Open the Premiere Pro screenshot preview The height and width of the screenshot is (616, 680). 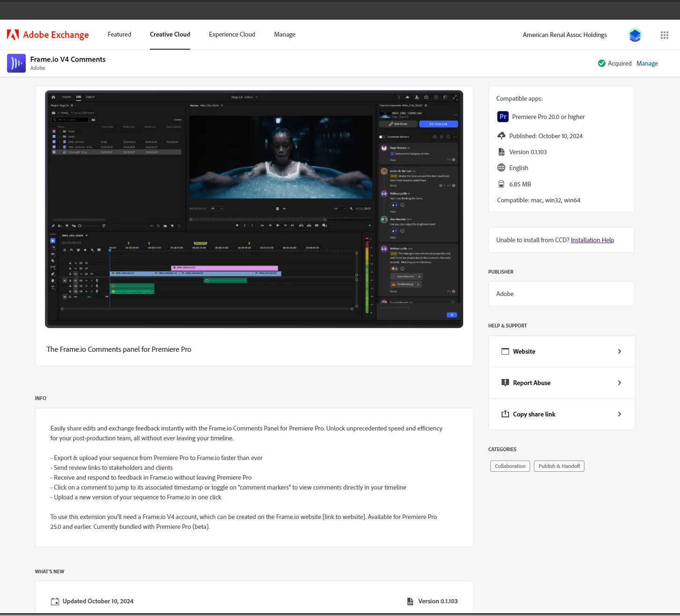click(x=254, y=209)
